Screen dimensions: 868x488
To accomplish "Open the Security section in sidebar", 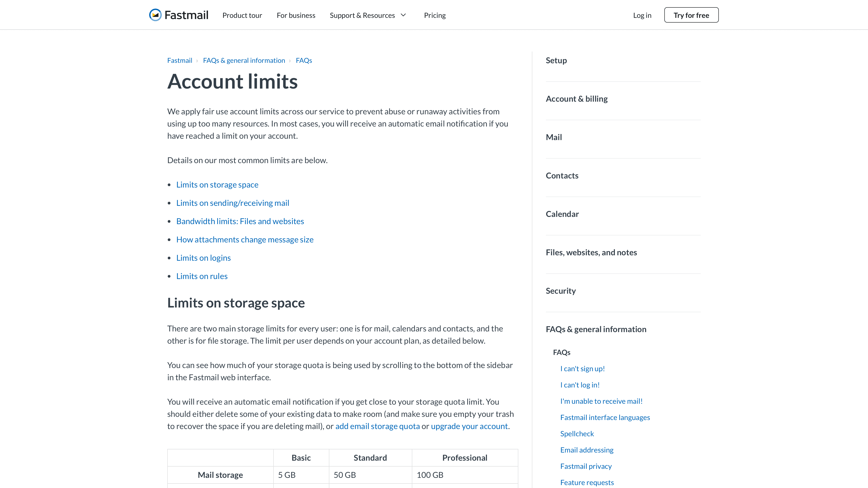I will coord(560,290).
